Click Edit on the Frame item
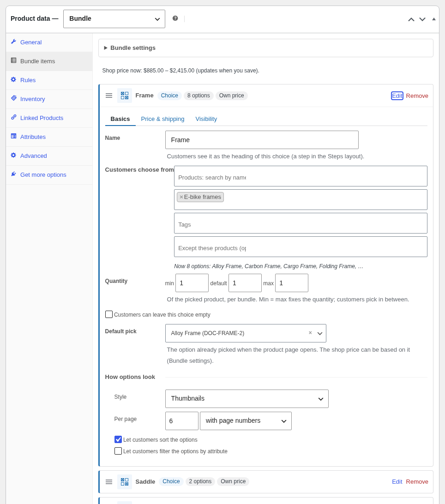Viewport: 445px width, 504px height. tap(397, 96)
